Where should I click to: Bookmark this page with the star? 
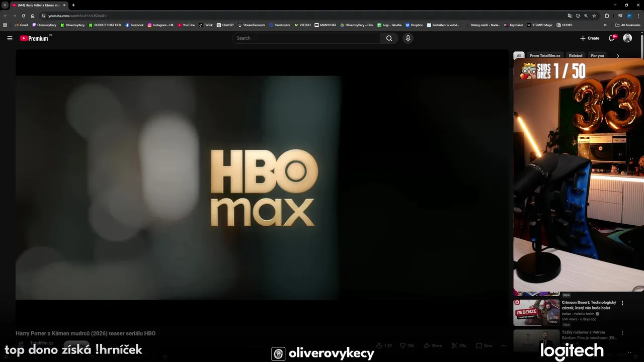coord(594,16)
